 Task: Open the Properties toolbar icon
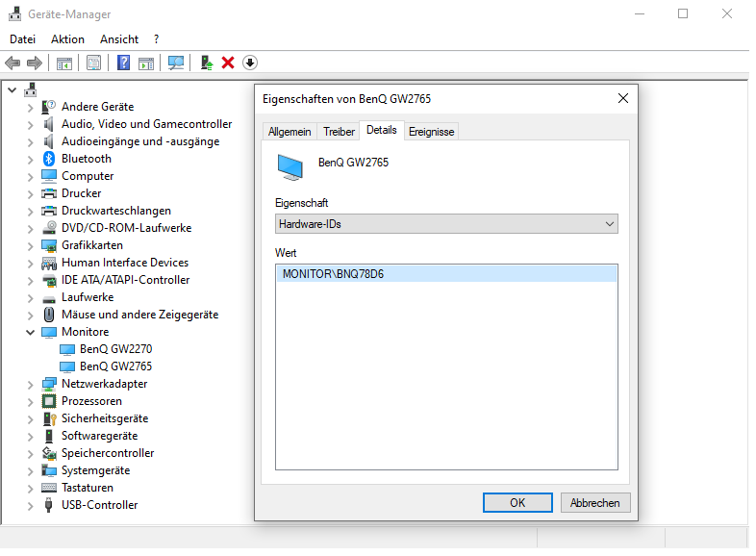tap(93, 63)
